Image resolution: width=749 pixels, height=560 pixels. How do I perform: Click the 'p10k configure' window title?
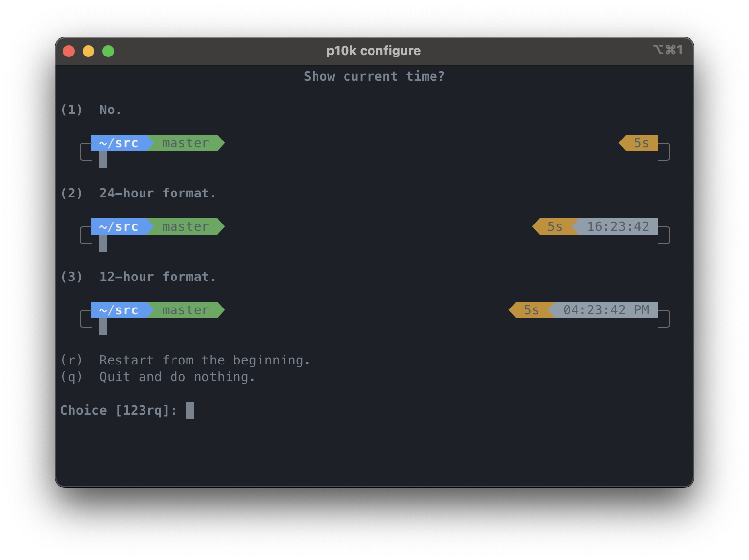[x=374, y=51]
